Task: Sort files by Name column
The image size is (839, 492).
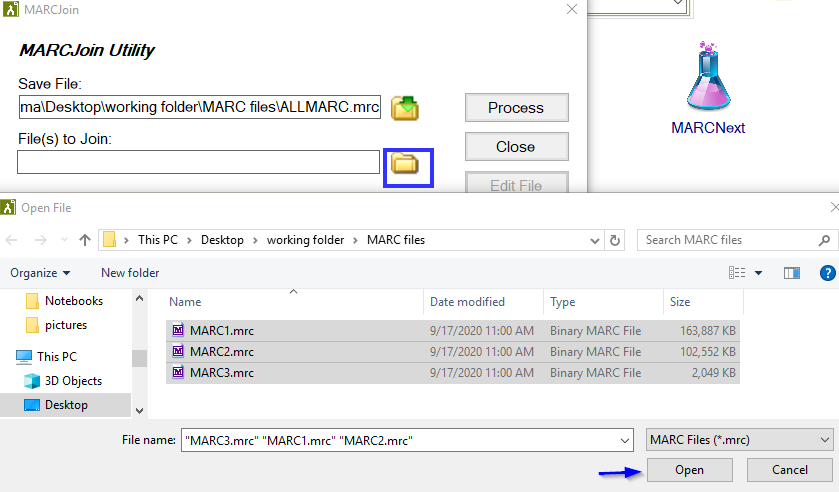Action: click(x=185, y=302)
